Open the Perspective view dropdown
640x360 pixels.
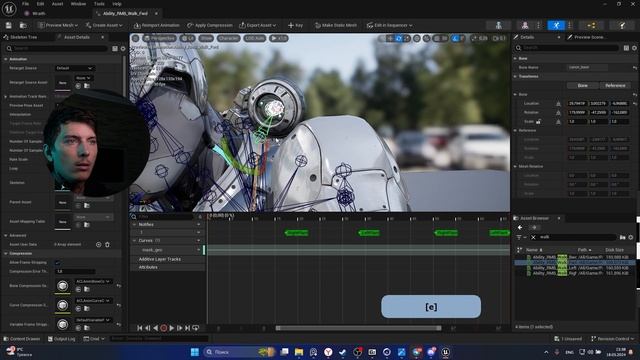[x=159, y=38]
